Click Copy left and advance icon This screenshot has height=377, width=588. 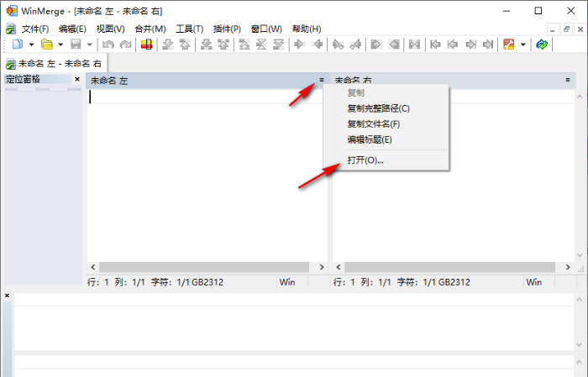(355, 45)
